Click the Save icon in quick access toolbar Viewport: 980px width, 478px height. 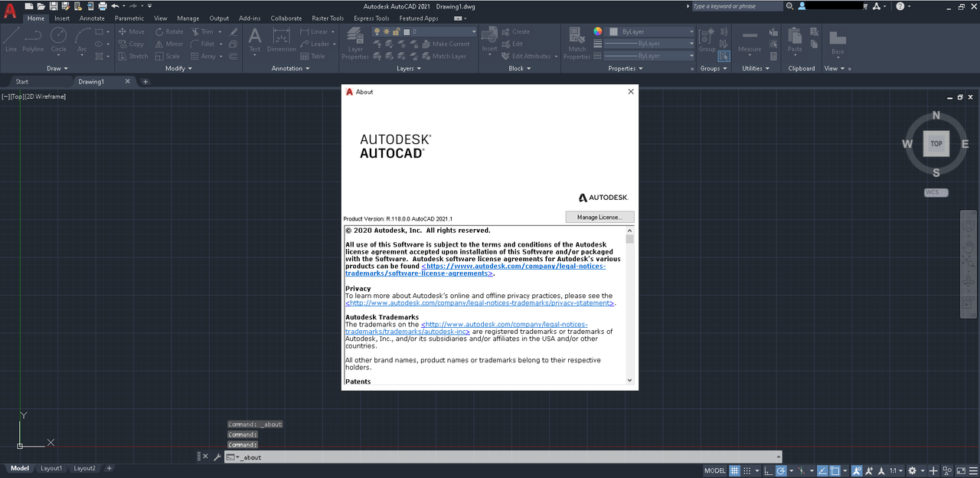click(53, 6)
